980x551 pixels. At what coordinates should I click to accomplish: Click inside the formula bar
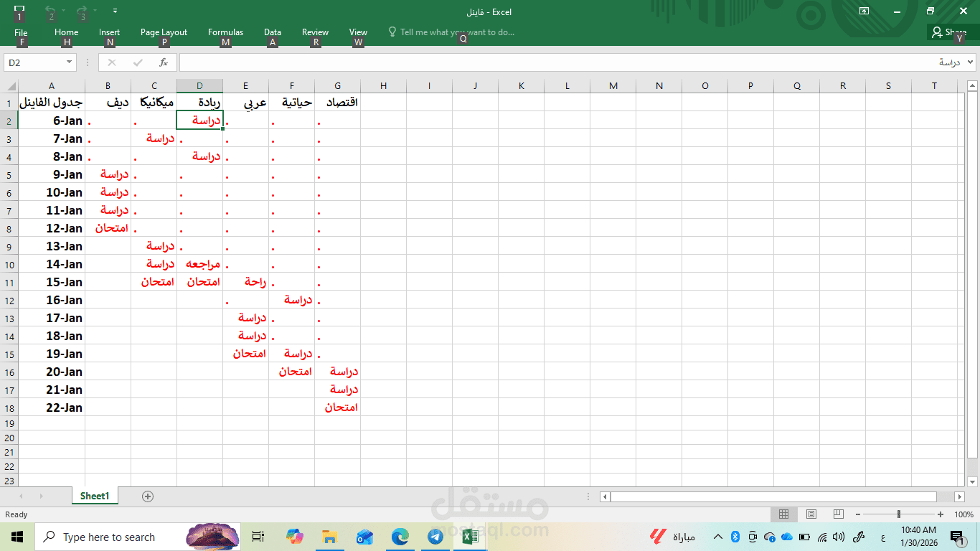pos(572,62)
